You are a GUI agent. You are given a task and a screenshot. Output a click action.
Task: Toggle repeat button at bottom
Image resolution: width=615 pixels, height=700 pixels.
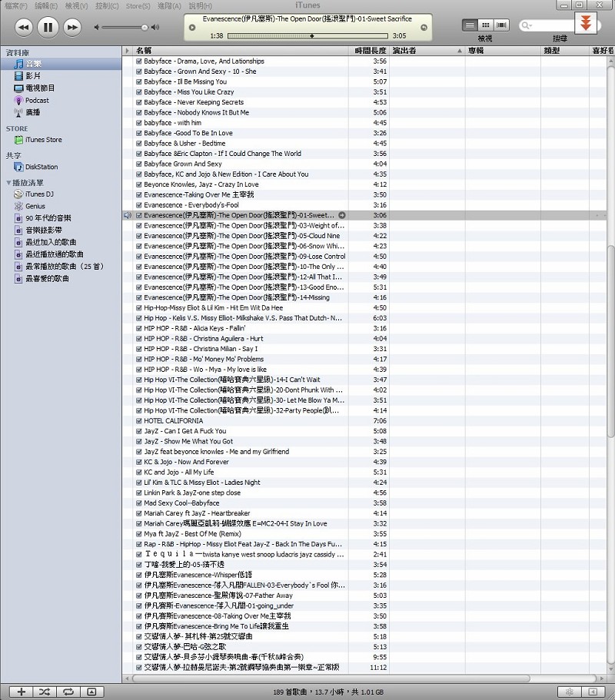68,692
